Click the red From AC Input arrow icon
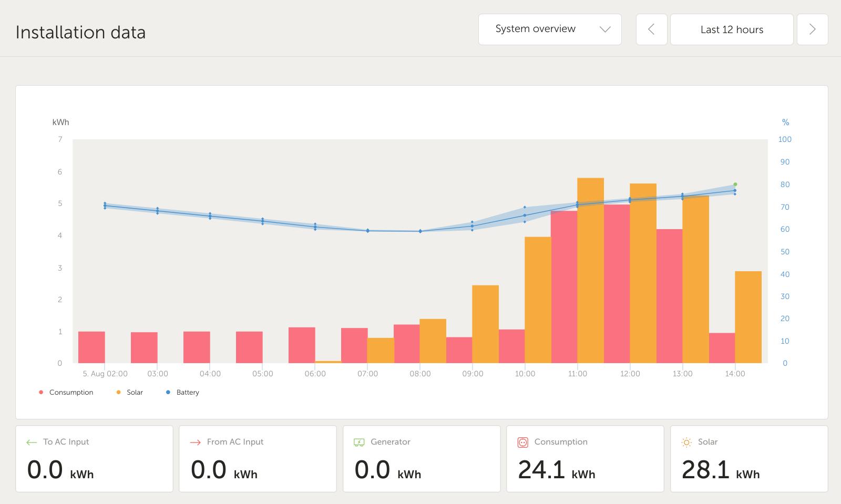 click(195, 443)
